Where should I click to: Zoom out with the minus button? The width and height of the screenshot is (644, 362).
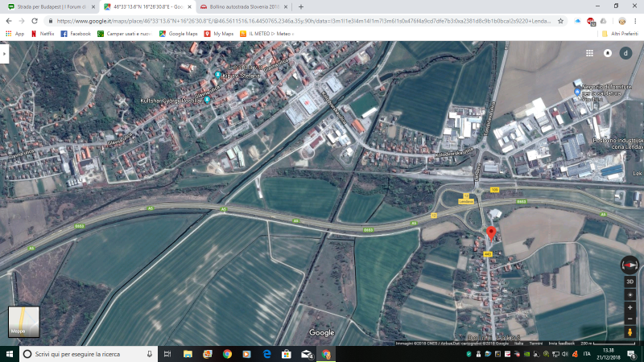click(x=630, y=319)
